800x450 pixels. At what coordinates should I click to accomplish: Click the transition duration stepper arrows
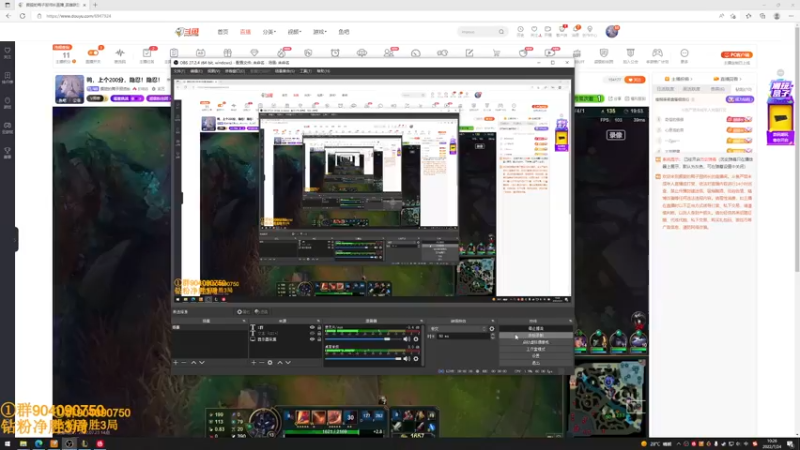click(x=492, y=336)
